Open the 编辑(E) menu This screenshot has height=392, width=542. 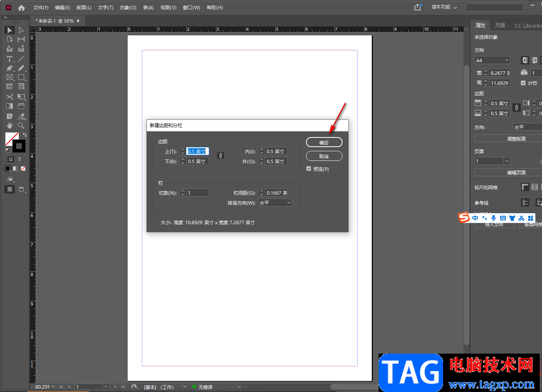point(62,8)
